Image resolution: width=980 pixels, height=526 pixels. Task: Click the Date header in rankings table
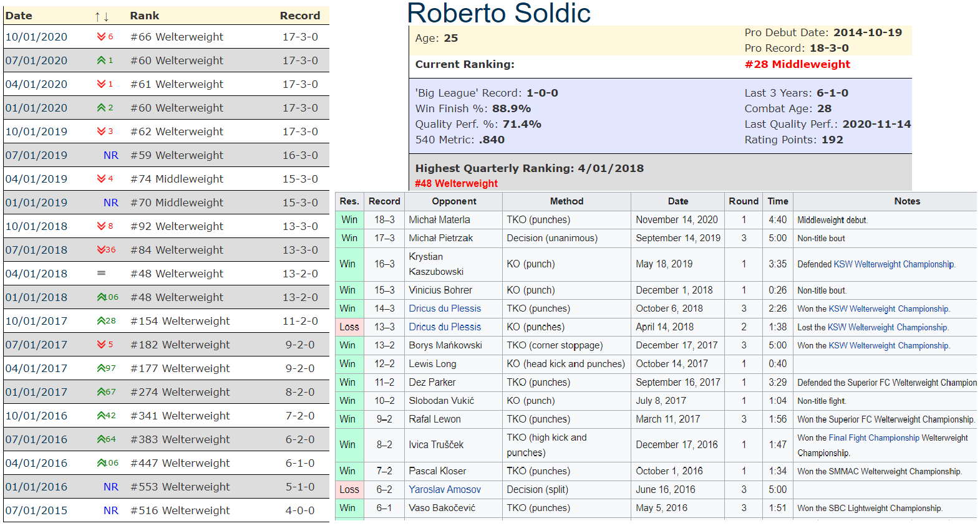click(19, 16)
